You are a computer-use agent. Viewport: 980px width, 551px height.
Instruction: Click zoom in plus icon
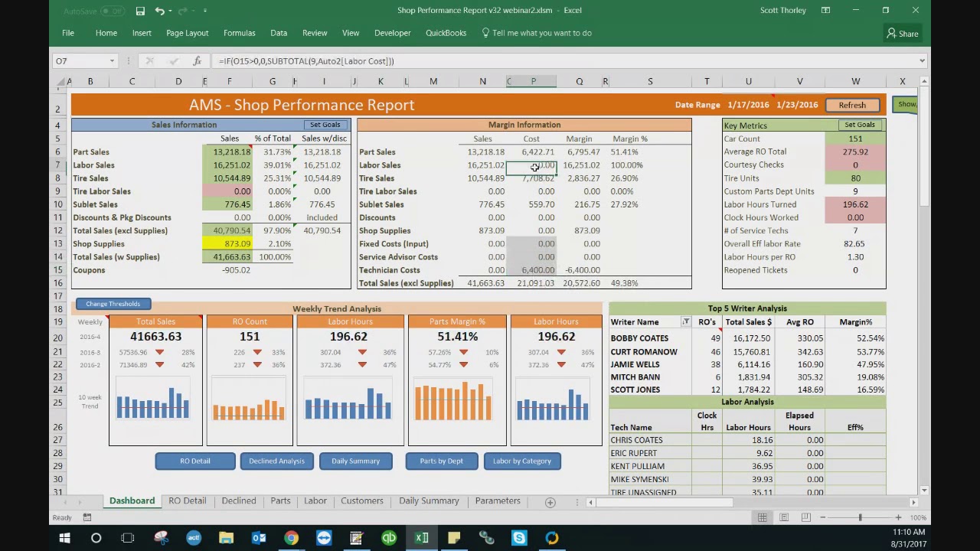tap(898, 518)
